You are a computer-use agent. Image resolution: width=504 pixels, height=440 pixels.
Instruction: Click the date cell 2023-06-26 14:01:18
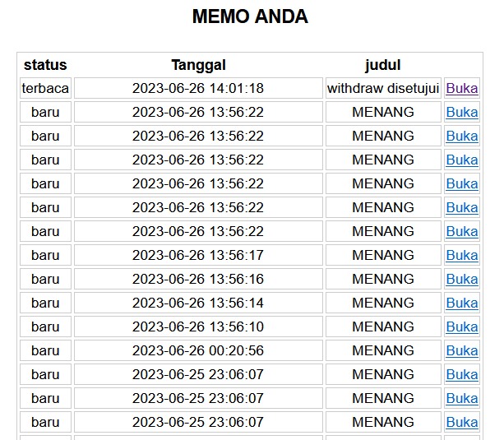point(198,88)
